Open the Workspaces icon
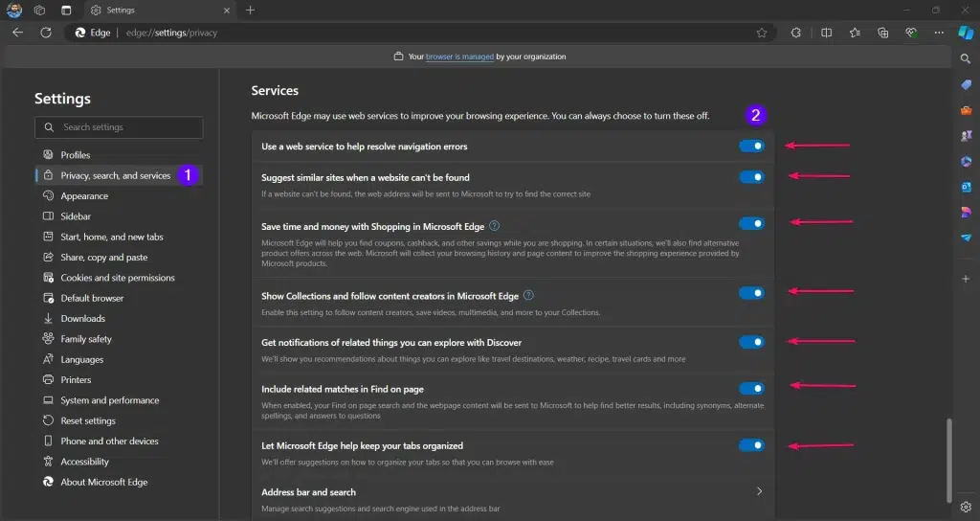Viewport: 980px width, 521px height. pos(40,10)
